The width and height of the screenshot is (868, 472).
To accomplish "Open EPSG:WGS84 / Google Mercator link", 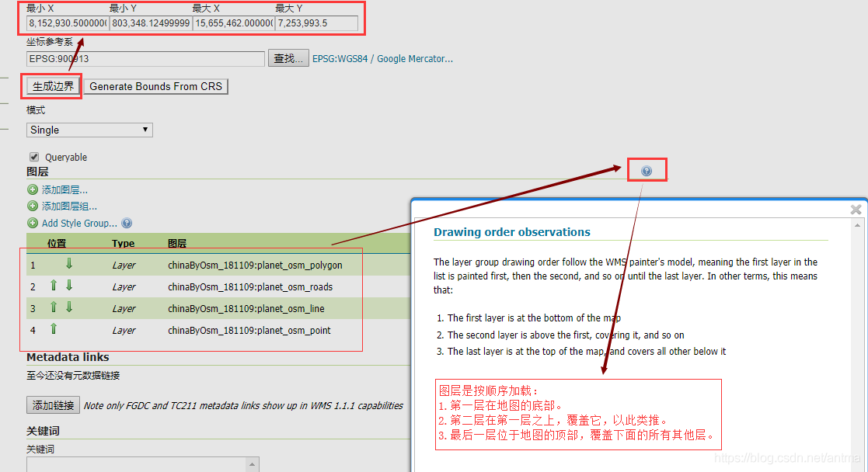I will coord(382,58).
